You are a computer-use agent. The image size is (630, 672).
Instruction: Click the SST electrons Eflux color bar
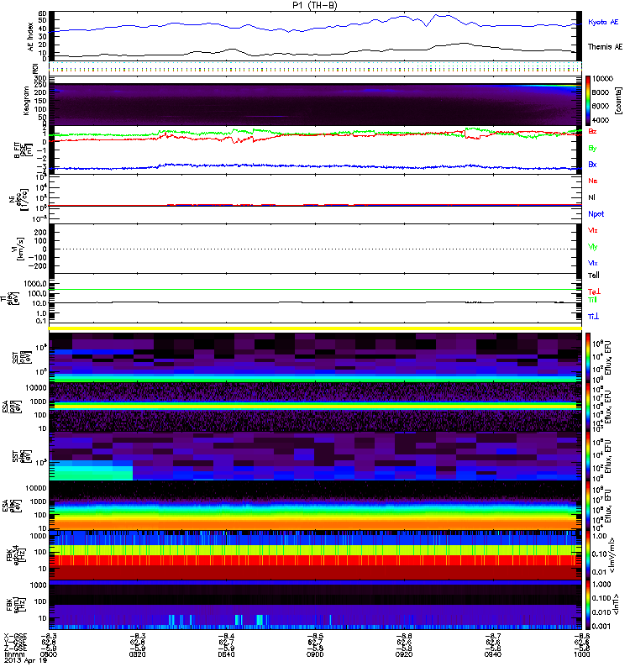point(588,456)
